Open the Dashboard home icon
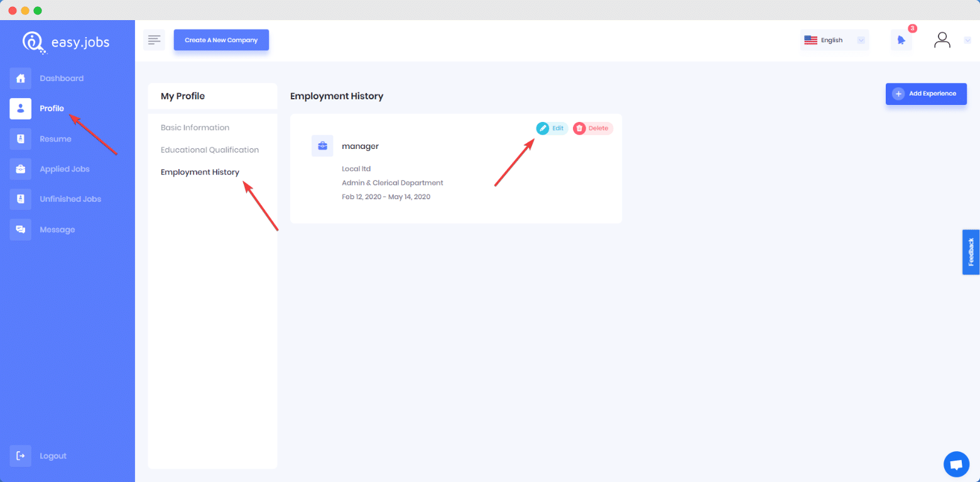 21,79
